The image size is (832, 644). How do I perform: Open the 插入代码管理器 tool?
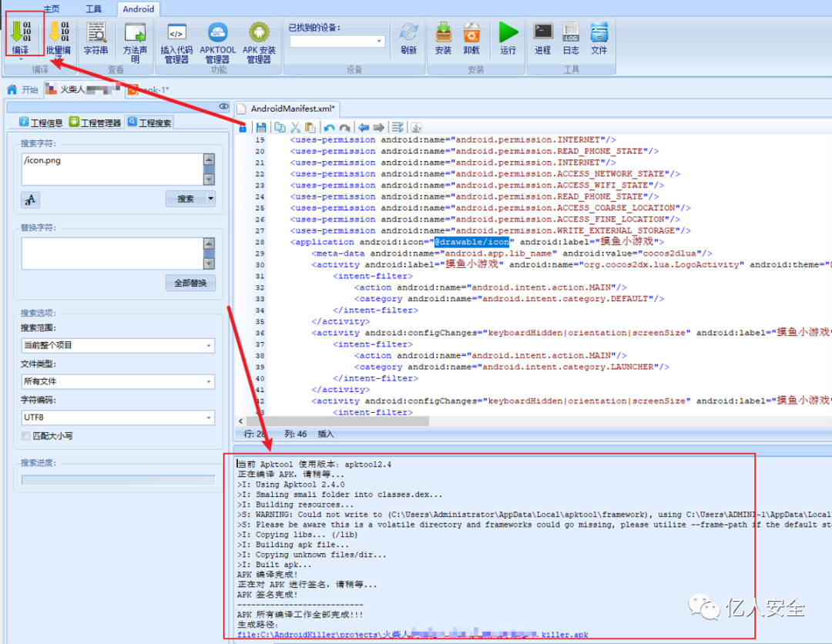coord(176,42)
